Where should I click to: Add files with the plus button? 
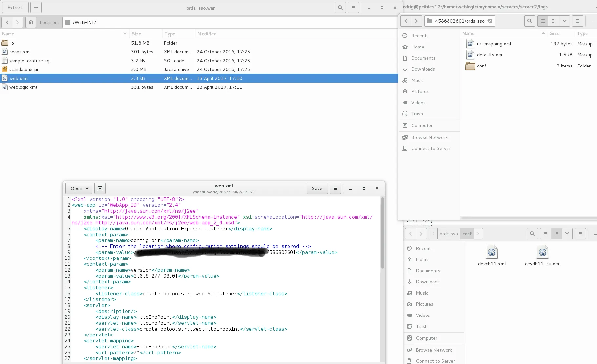(36, 8)
